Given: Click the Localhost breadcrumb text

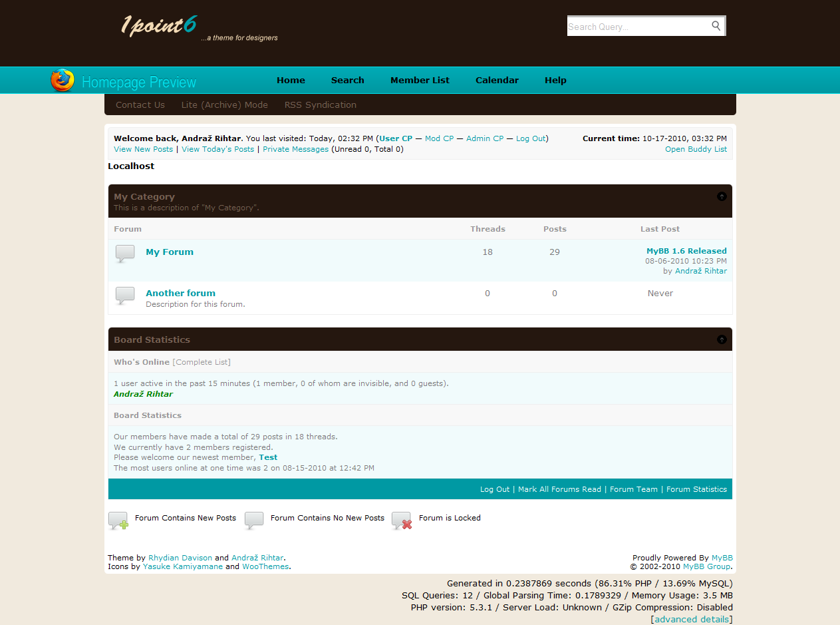Looking at the screenshot, I should [x=131, y=166].
